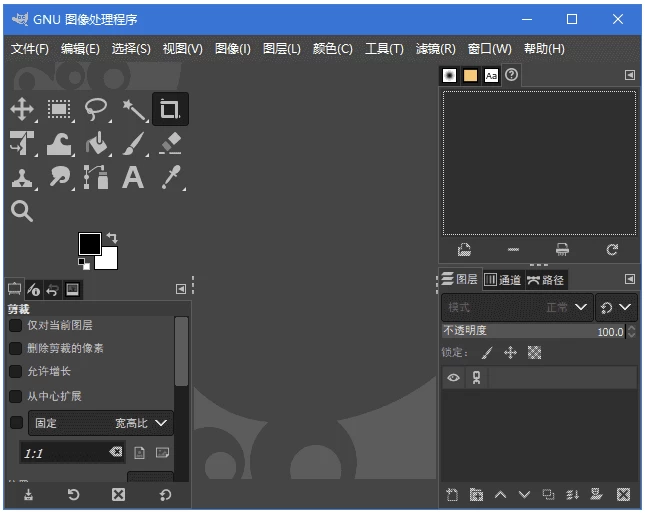Open the 图层(L) menu
Viewport: 645px width, 513px height.
click(281, 48)
